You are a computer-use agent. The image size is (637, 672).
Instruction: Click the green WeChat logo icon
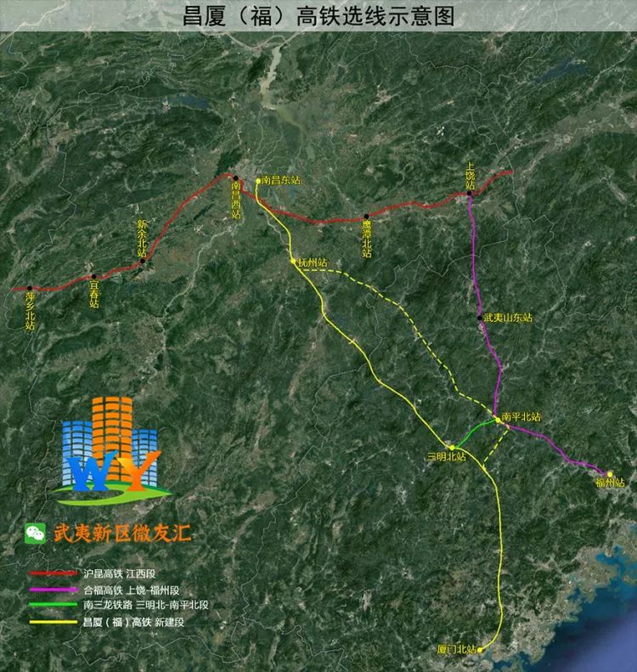click(36, 534)
